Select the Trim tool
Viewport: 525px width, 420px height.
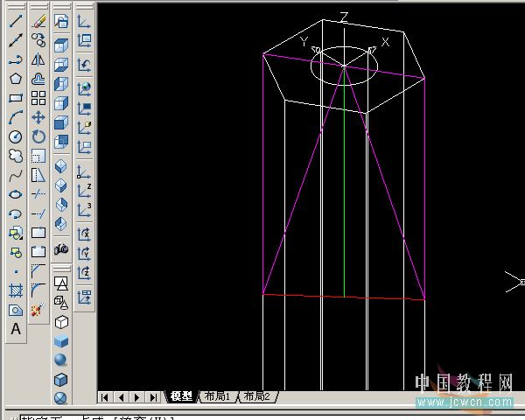tap(38, 194)
